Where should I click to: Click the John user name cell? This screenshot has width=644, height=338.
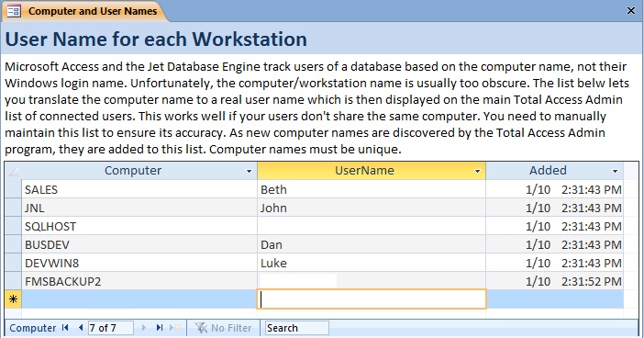tap(372, 208)
